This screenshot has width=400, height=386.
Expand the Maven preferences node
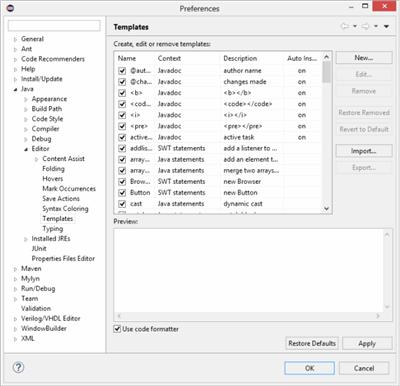point(15,269)
